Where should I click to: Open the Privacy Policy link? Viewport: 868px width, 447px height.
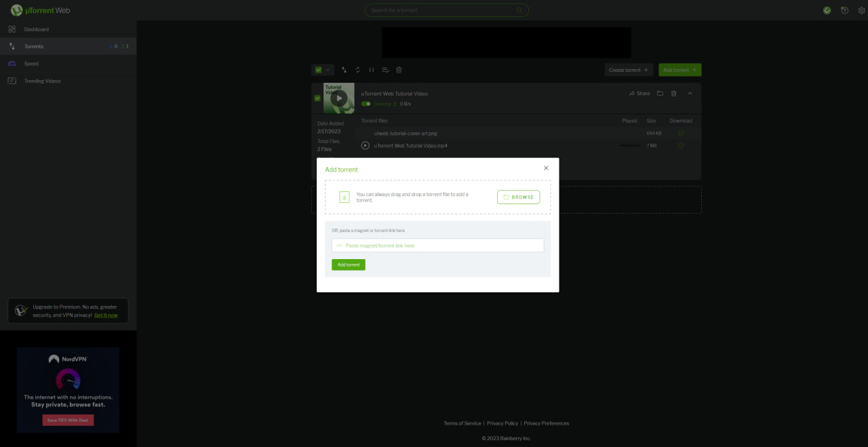502,423
